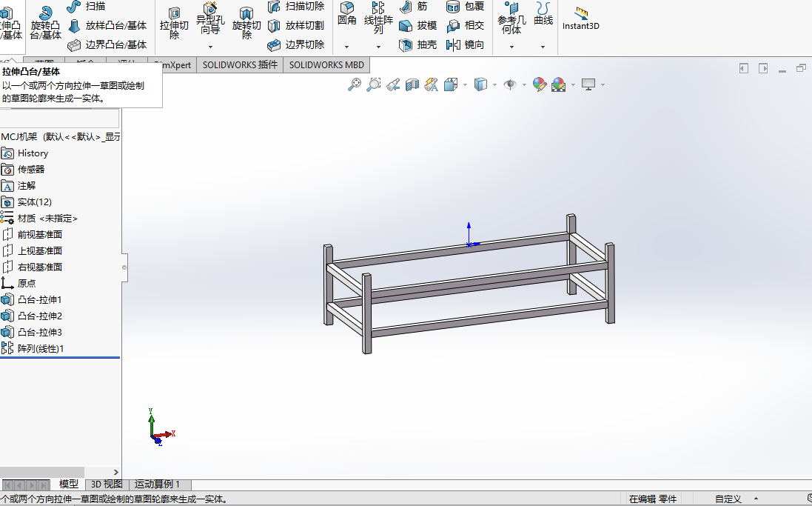Open the display style dropdown arrow

click(x=495, y=85)
